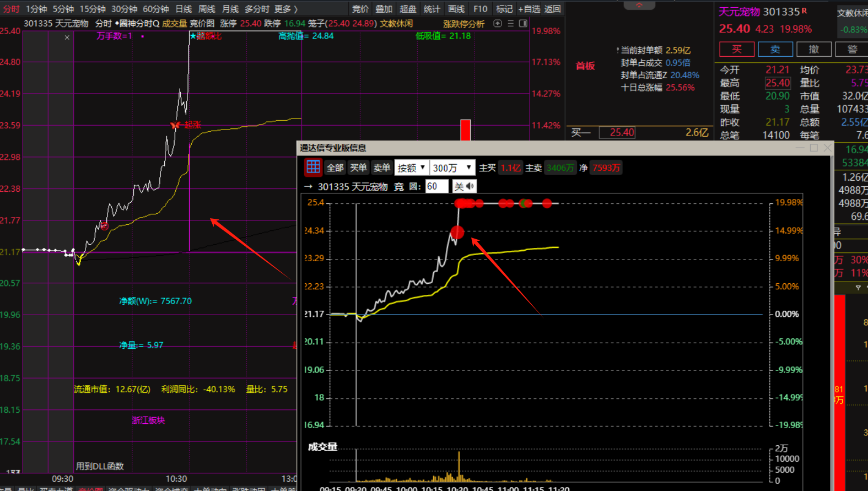Expand the 更多 periods menu

pyautogui.click(x=285, y=9)
